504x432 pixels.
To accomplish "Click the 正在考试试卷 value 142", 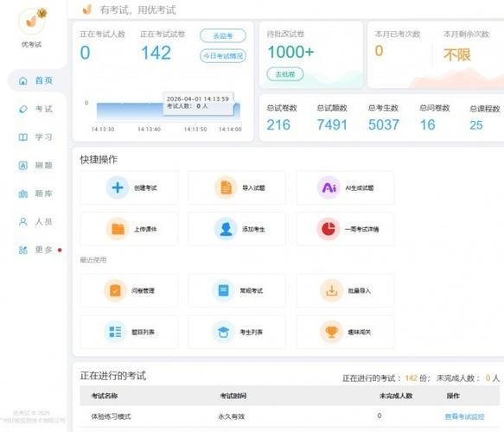I will pyautogui.click(x=156, y=53).
